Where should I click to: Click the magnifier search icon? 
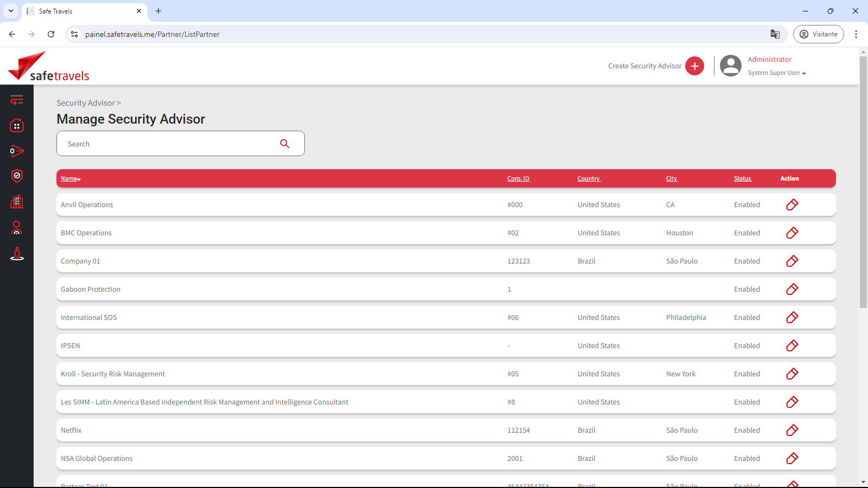(x=285, y=144)
